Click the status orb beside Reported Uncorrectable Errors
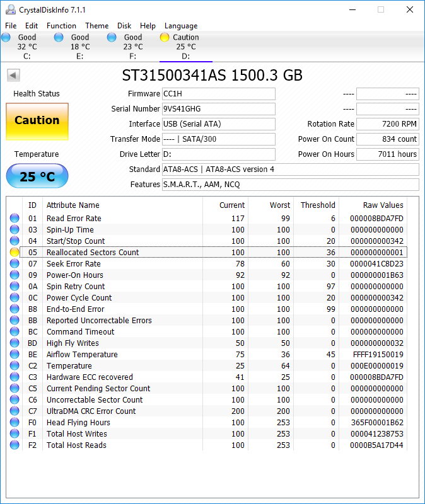This screenshot has height=504, width=425. click(15, 320)
